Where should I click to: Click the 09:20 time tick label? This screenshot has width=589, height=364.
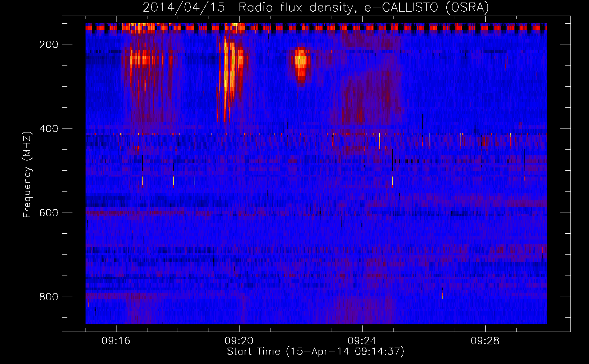[x=239, y=341]
